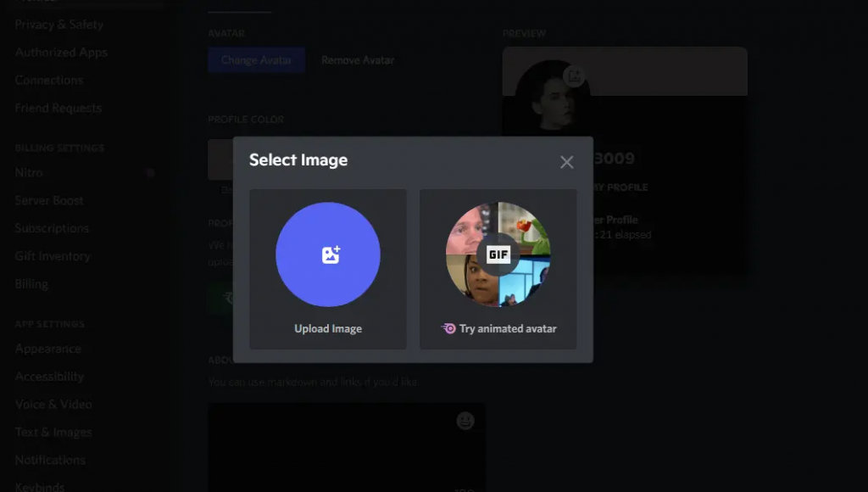Click the Remove Avatar button

[358, 60]
